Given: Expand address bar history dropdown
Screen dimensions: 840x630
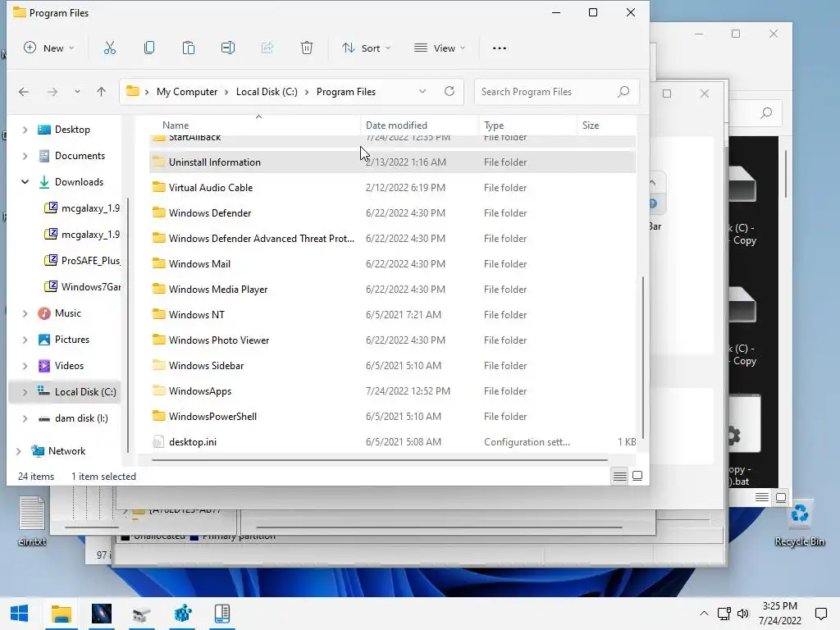Looking at the screenshot, I should click(x=422, y=91).
